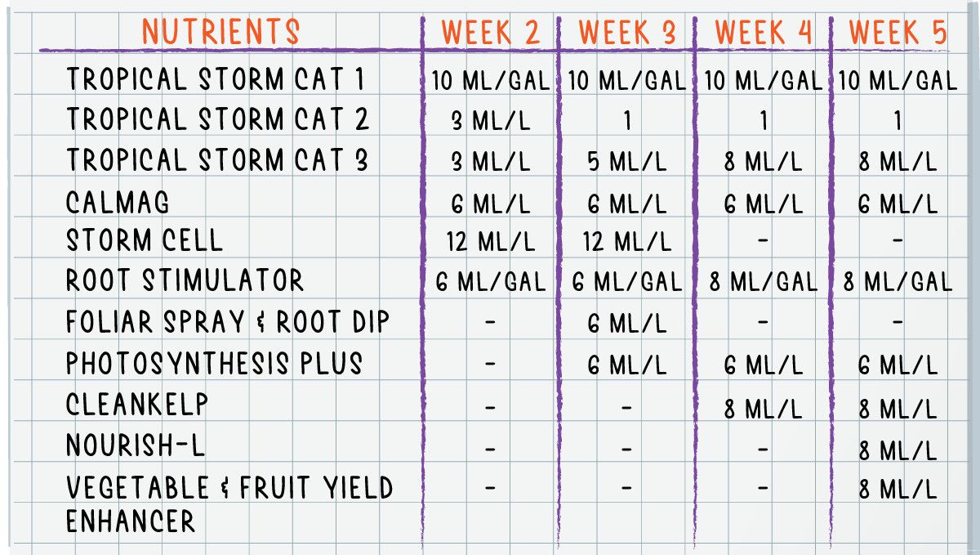The image size is (980, 555).
Task: Click the WEEK 4 column header
Action: [764, 33]
